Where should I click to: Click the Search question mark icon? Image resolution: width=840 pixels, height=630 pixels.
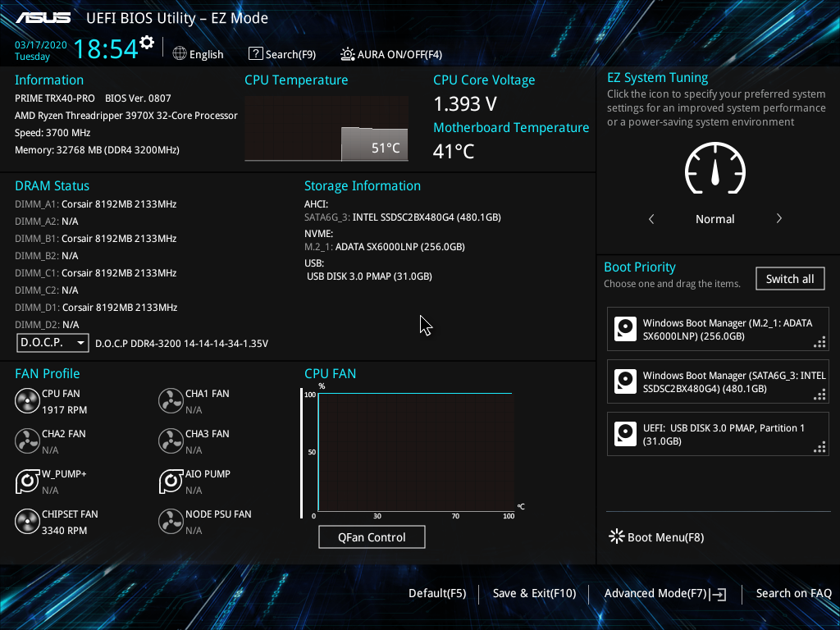point(256,53)
